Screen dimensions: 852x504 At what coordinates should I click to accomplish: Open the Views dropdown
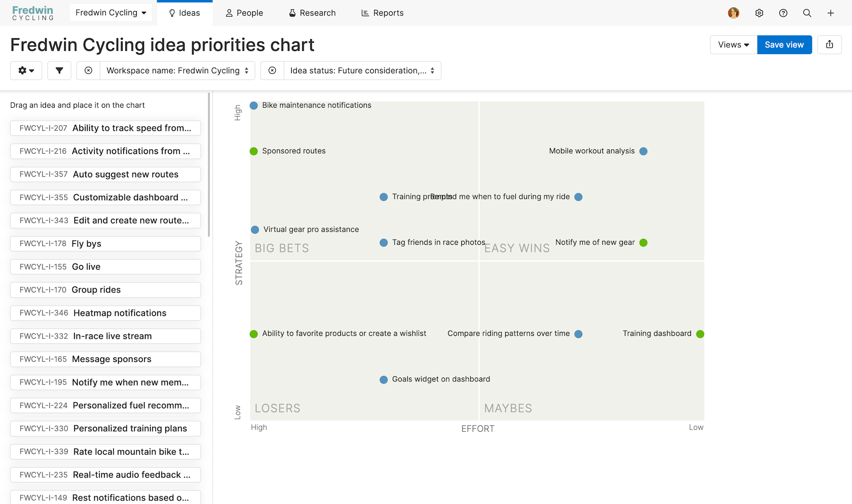pyautogui.click(x=734, y=45)
